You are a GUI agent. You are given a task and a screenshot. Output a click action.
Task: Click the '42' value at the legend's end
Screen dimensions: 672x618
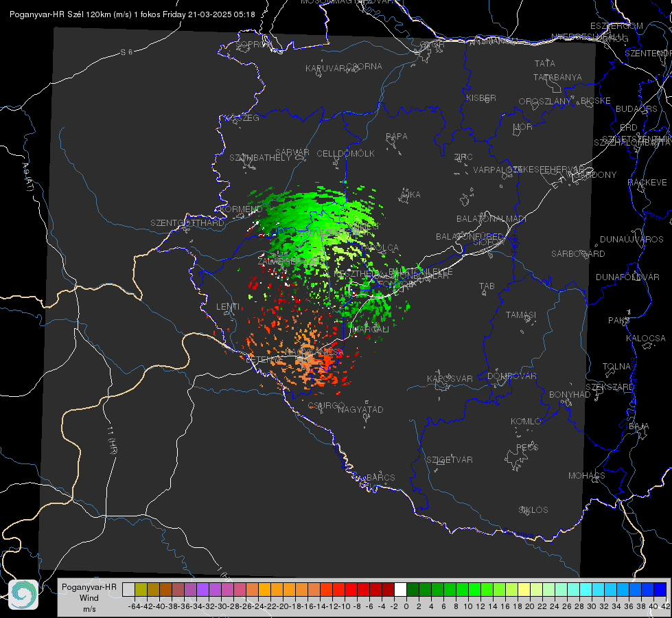[x=666, y=606]
